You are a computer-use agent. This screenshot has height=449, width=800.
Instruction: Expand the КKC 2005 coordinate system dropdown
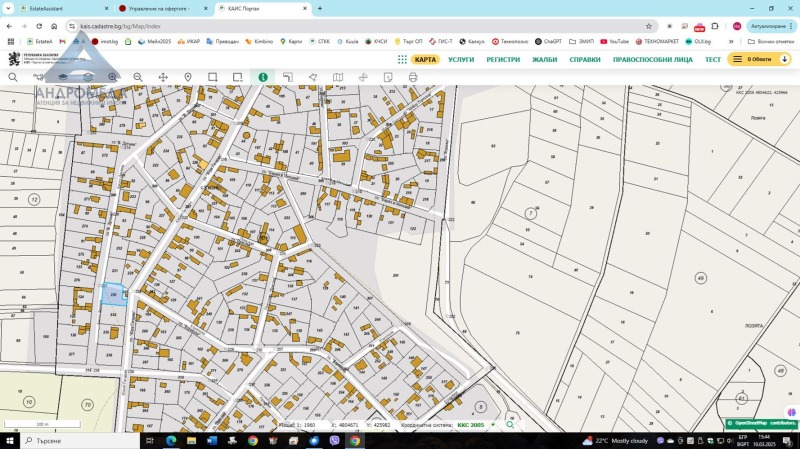point(478,425)
